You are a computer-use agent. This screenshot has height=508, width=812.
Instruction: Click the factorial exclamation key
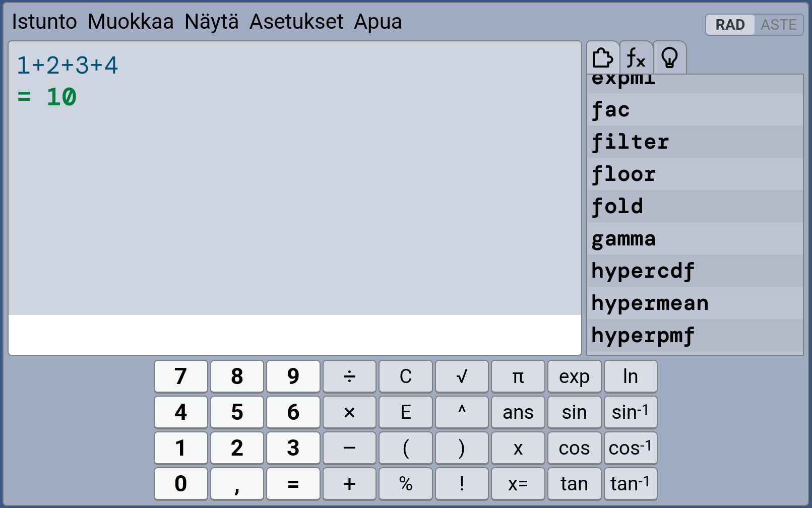tap(461, 484)
